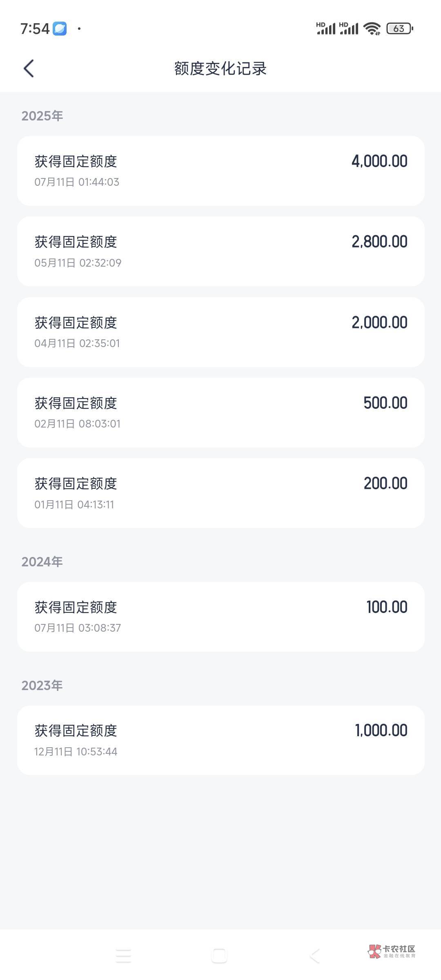The height and width of the screenshot is (980, 441).
Task: Open the 100.00 record under 2024
Action: [x=220, y=617]
